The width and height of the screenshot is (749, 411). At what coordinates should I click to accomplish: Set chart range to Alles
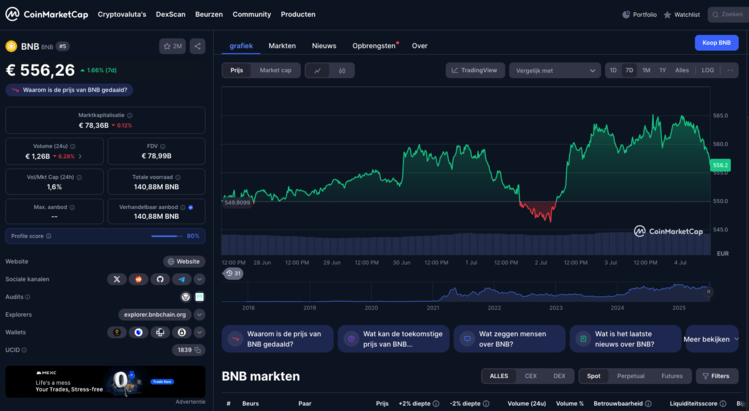[x=682, y=70]
